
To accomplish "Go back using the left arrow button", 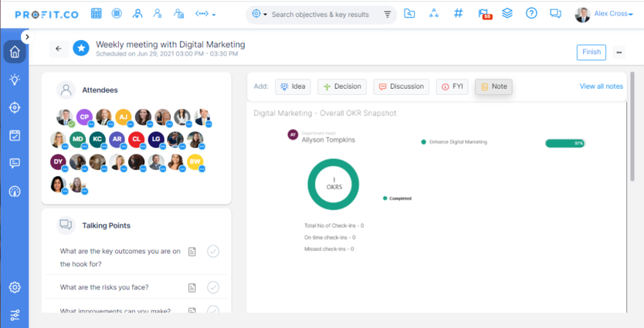I will click(x=59, y=49).
